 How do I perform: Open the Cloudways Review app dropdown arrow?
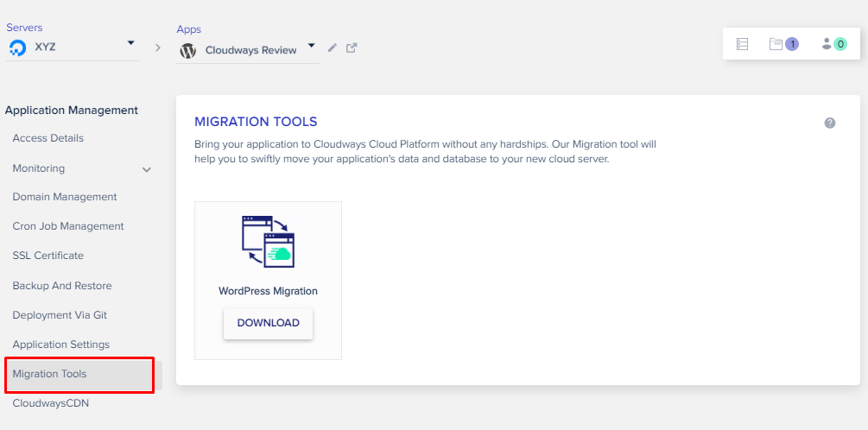(312, 46)
